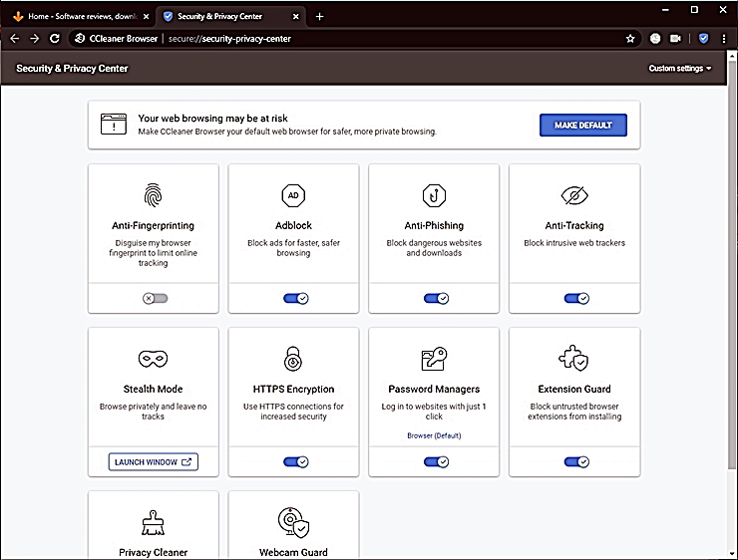Switch off the Extension Guard toggle

(x=576, y=461)
